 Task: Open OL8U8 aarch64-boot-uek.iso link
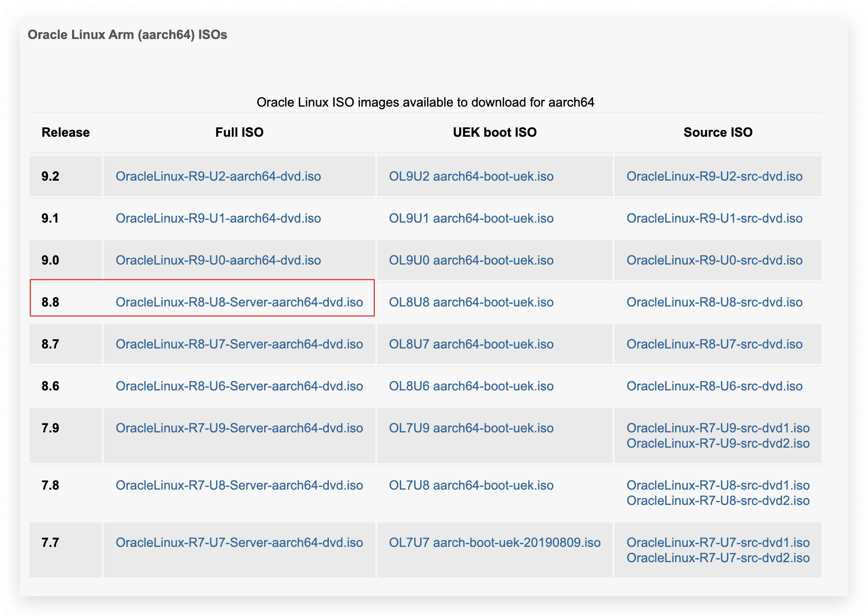471,302
